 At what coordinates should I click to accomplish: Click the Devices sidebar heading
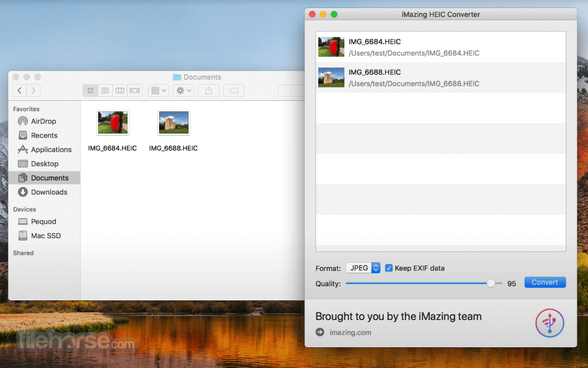pos(25,209)
